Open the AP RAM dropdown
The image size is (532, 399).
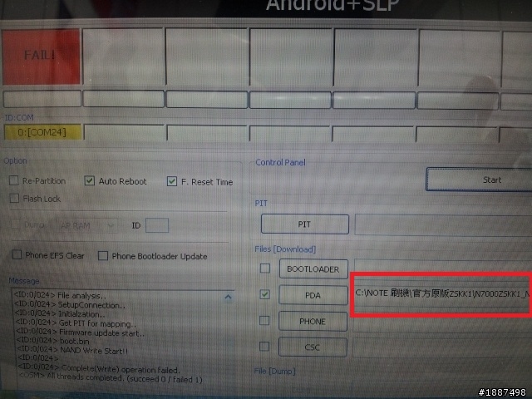(x=86, y=225)
